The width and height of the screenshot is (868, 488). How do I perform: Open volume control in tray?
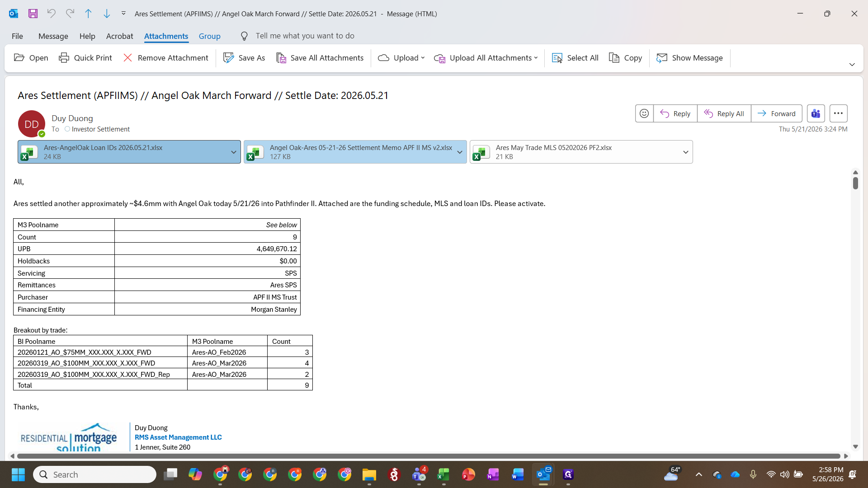click(785, 474)
